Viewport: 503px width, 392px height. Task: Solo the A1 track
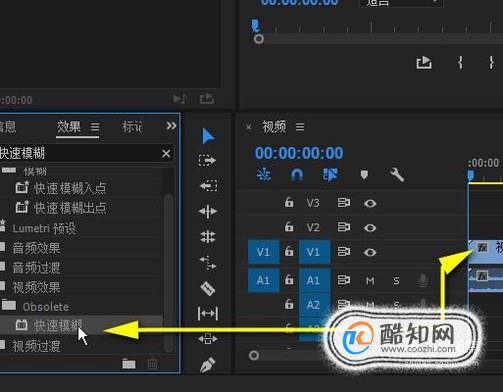click(396, 281)
